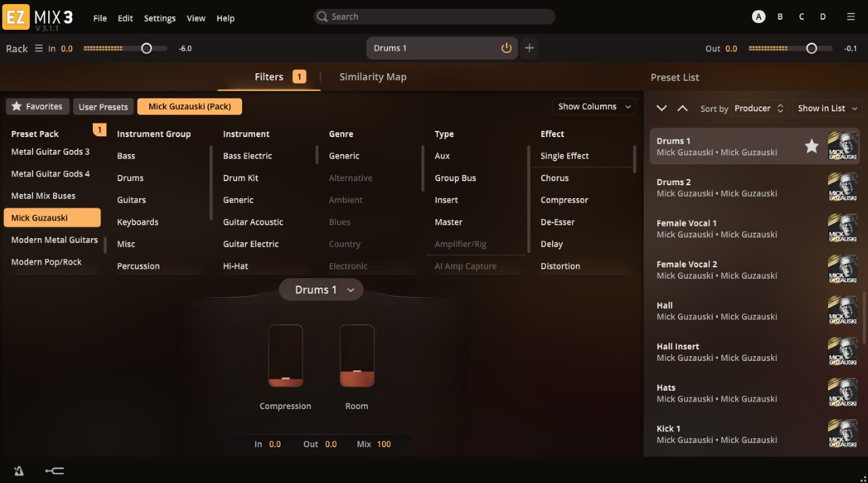The width and height of the screenshot is (868, 483).
Task: Click the Kick 1 preset thumbnail
Action: click(x=843, y=434)
